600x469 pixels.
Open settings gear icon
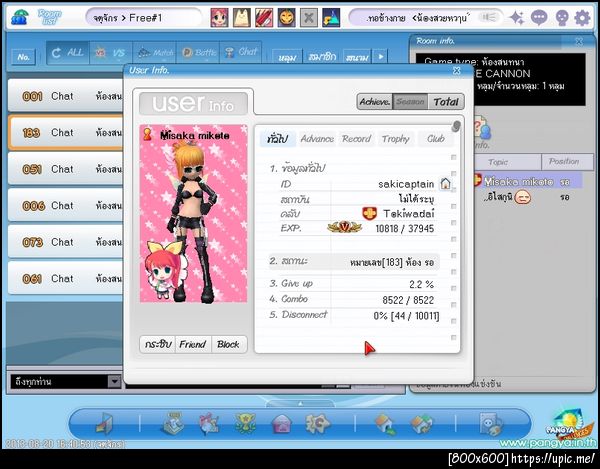[582, 18]
